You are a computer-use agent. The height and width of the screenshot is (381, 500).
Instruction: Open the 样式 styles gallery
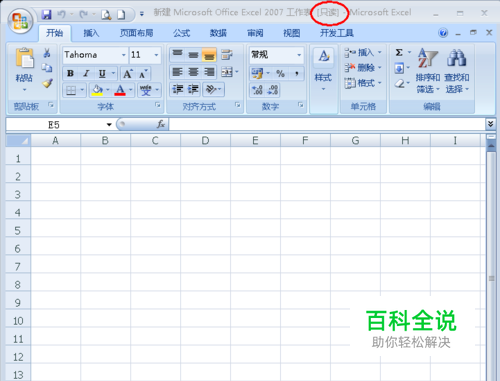323,70
